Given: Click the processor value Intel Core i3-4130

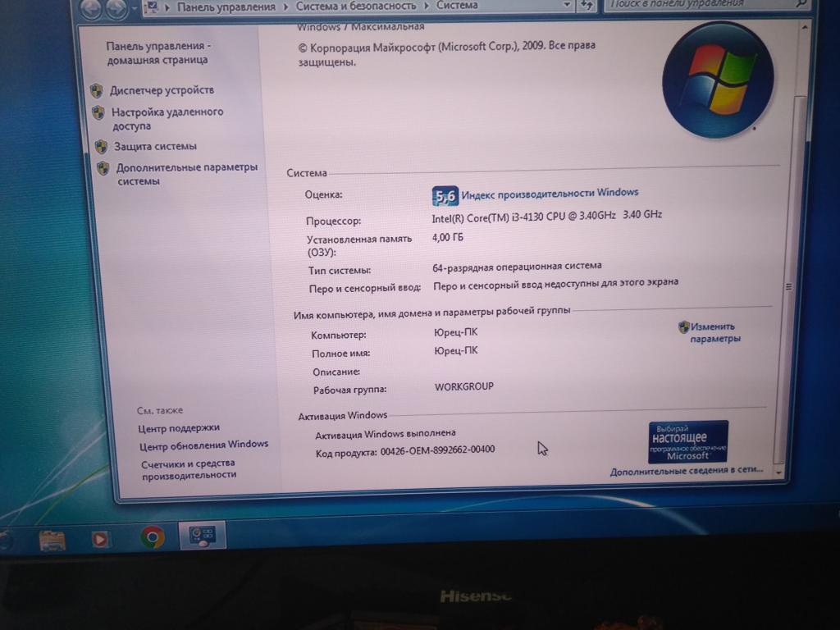Looking at the screenshot, I should point(547,217).
